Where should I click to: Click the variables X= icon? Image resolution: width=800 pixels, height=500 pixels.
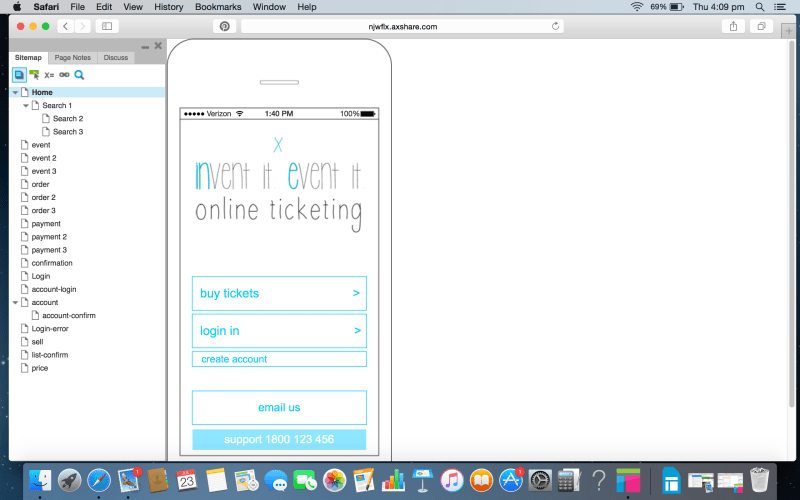49,74
